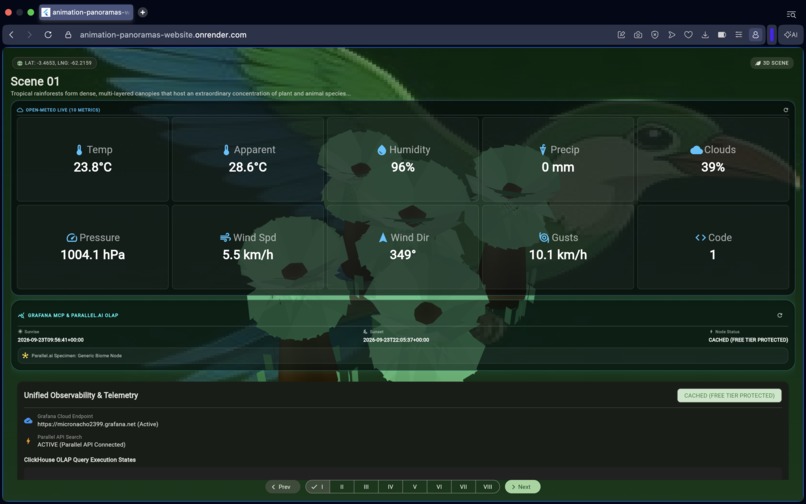The image size is (806, 504).
Task: Click ClickHouse OLAP Query Execution States heading
Action: tap(80, 460)
